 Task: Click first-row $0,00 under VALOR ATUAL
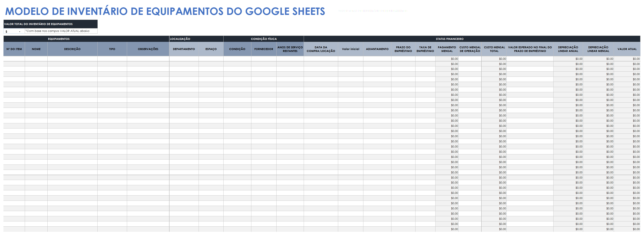[x=627, y=59]
